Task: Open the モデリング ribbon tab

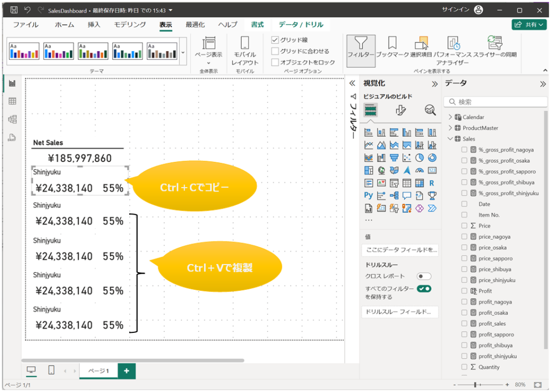Action: 130,25
